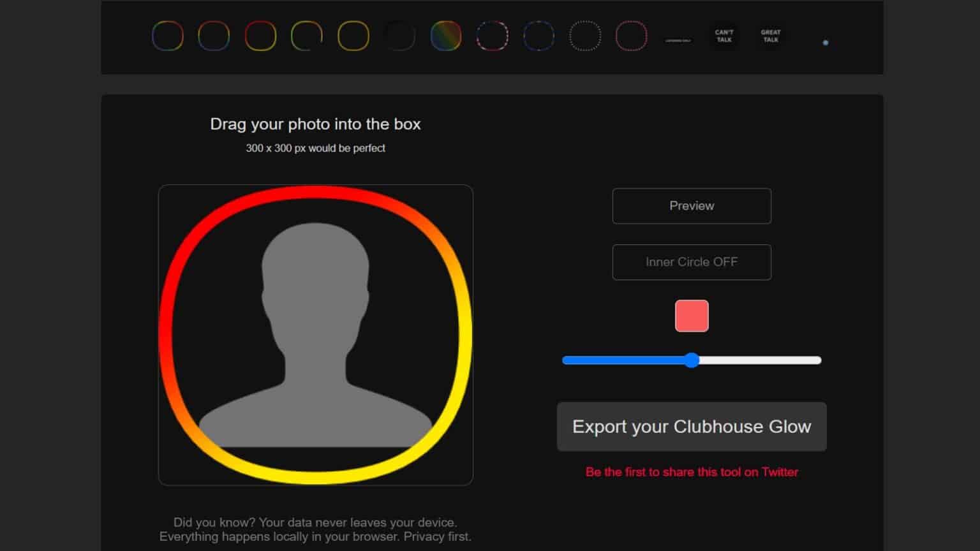The height and width of the screenshot is (551, 980).
Task: Select the rainbow gradient filled circle style
Action: [x=446, y=36]
